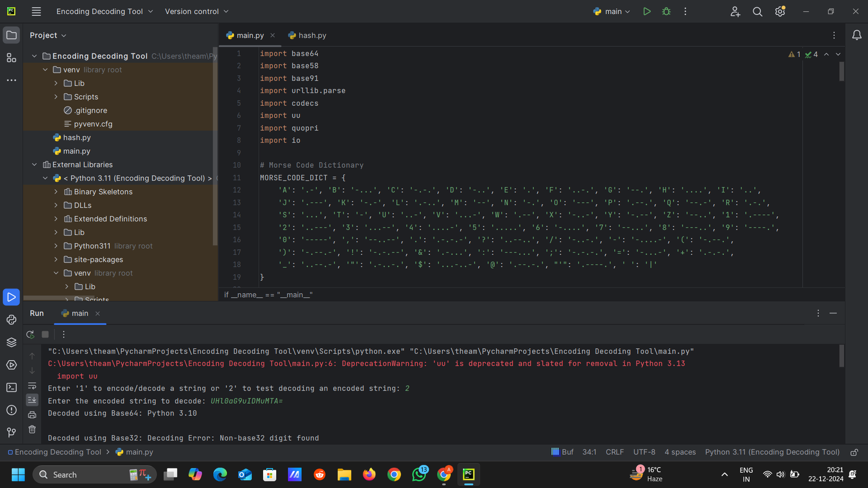The image size is (868, 488).
Task: Toggle read-only lock in status bar
Action: [854, 452]
